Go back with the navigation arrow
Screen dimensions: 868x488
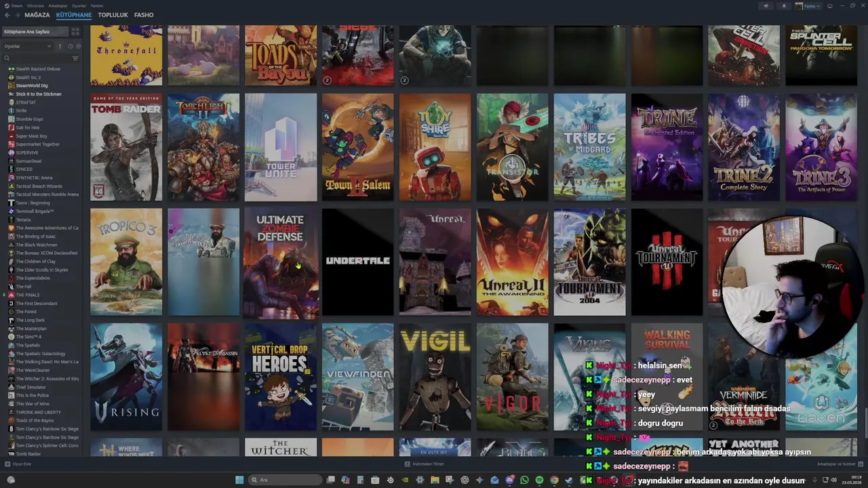pyautogui.click(x=6, y=15)
